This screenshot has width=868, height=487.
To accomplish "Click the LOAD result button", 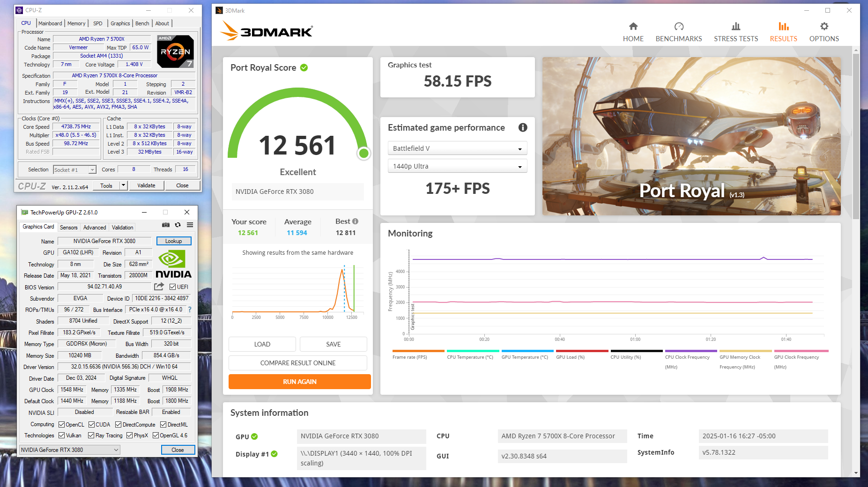I will pyautogui.click(x=262, y=344).
